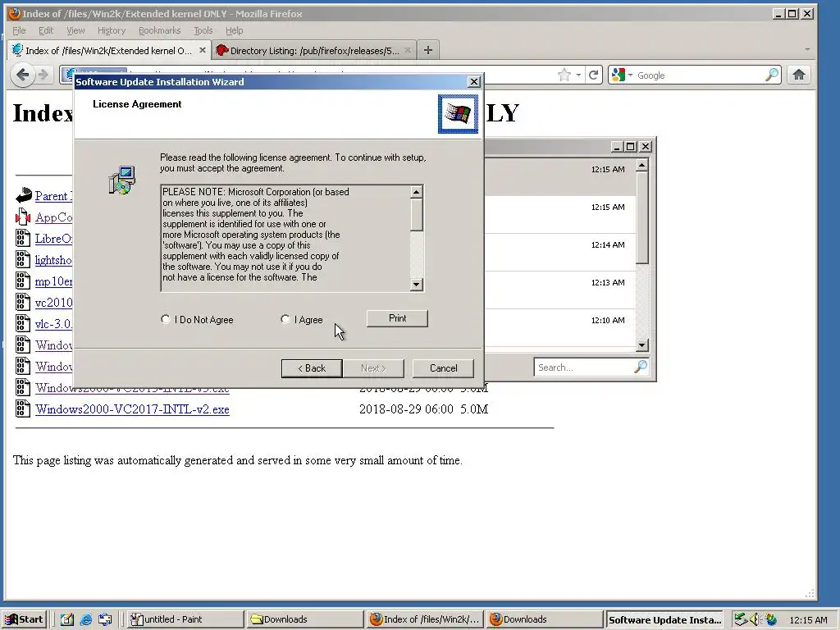The image size is (840, 630).
Task: Open the Help menu
Action: click(x=234, y=30)
